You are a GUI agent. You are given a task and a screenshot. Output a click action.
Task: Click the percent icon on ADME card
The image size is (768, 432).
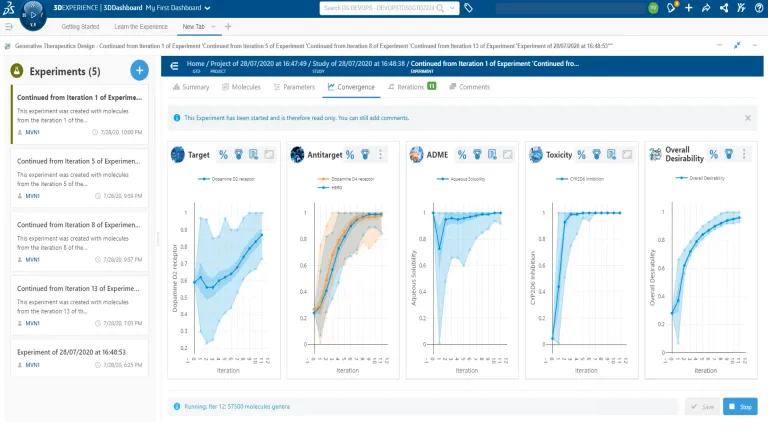[463, 154]
